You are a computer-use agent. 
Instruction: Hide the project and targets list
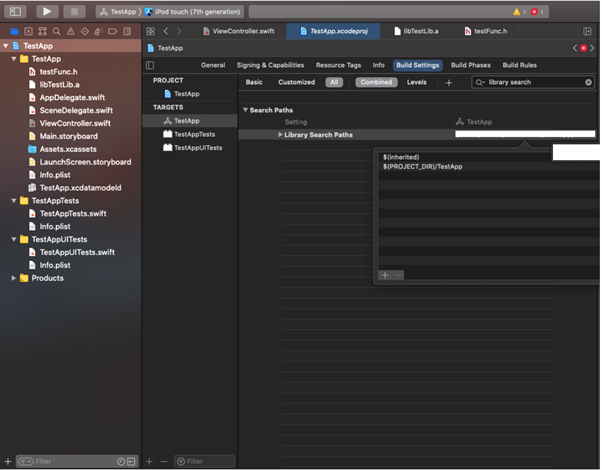pyautogui.click(x=150, y=65)
